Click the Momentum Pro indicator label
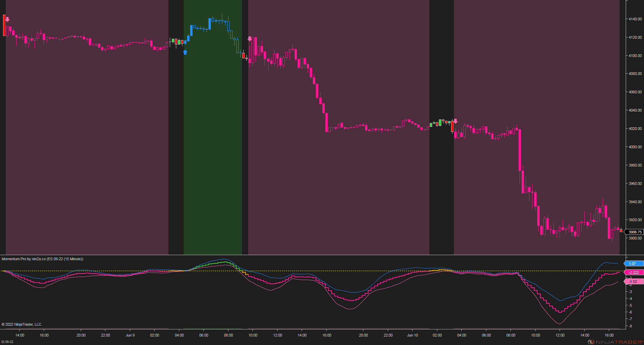The image size is (644, 345). pos(42,259)
